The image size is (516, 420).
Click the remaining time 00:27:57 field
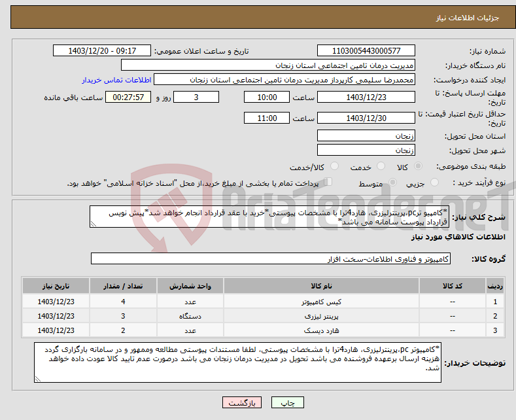point(128,97)
